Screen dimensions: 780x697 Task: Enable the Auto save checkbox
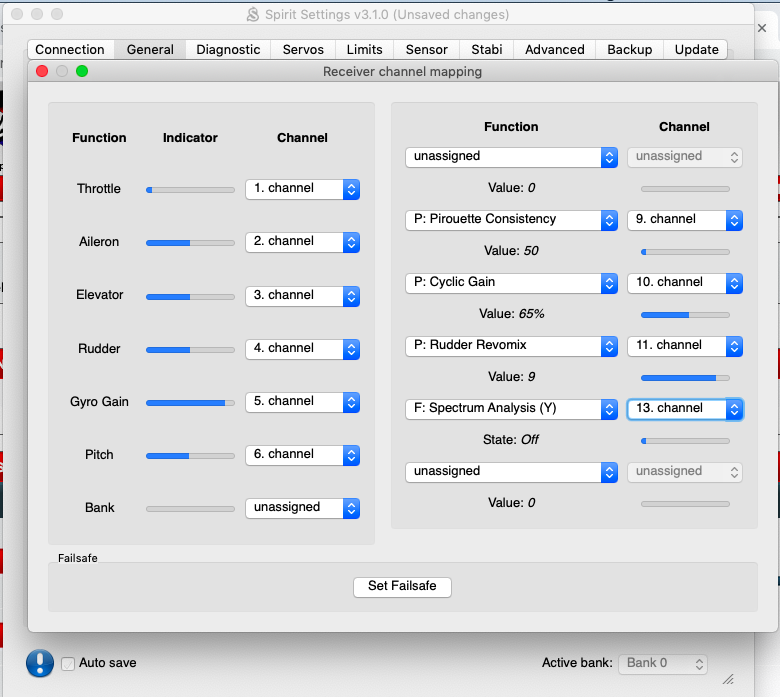pos(68,663)
